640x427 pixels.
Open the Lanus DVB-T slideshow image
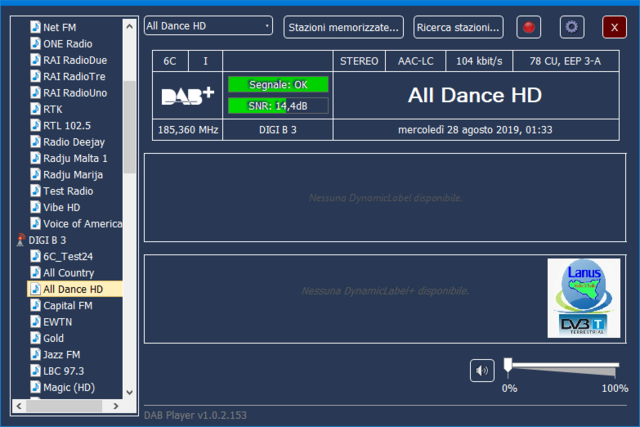click(x=584, y=298)
